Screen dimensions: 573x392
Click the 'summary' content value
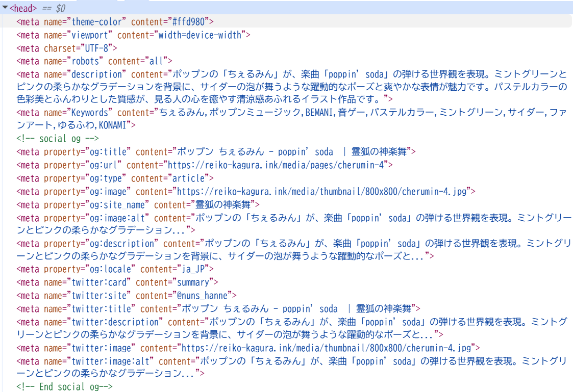tap(193, 282)
